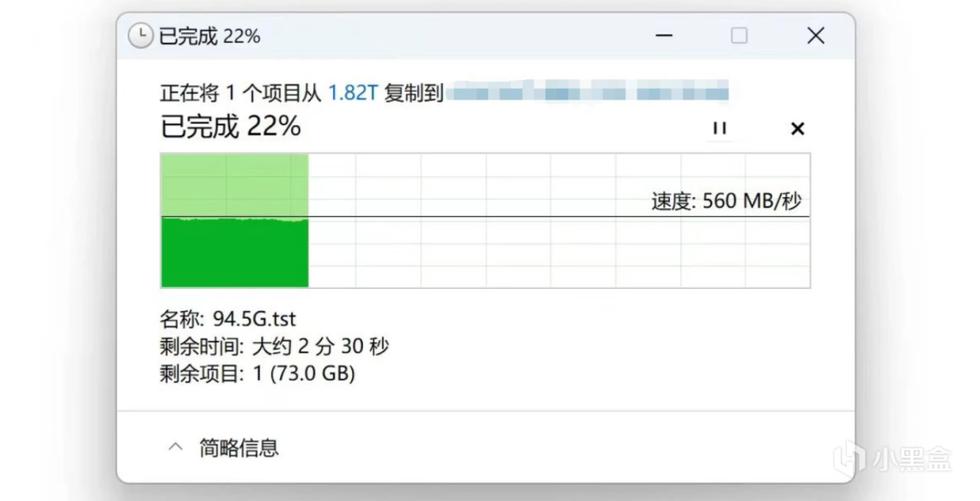This screenshot has height=501, width=980.
Task: Pause the file copy operation
Action: (x=719, y=128)
